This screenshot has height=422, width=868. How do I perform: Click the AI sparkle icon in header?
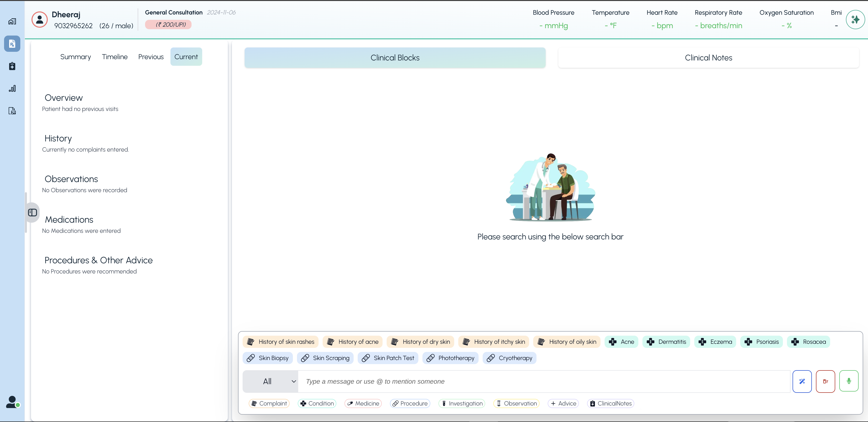click(855, 20)
